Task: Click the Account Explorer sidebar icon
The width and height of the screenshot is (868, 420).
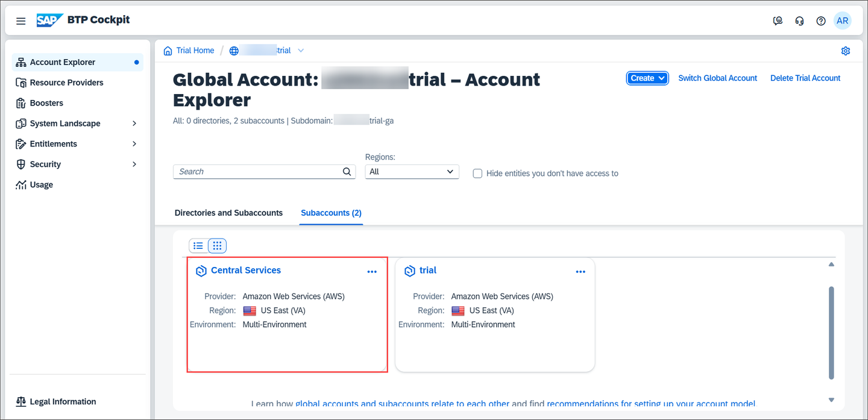Action: click(x=20, y=62)
